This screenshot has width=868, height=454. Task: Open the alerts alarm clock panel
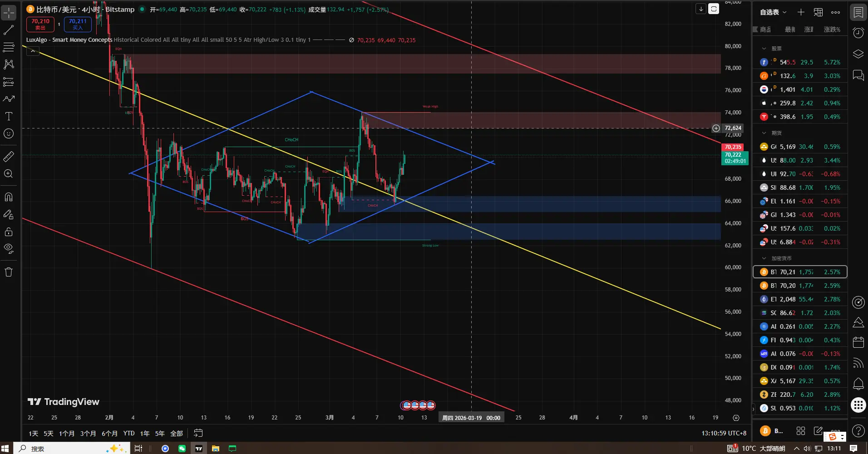pyautogui.click(x=858, y=33)
